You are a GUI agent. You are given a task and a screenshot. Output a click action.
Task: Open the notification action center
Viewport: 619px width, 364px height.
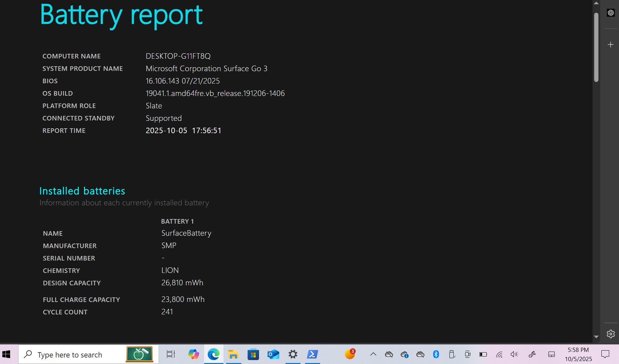pos(605,354)
